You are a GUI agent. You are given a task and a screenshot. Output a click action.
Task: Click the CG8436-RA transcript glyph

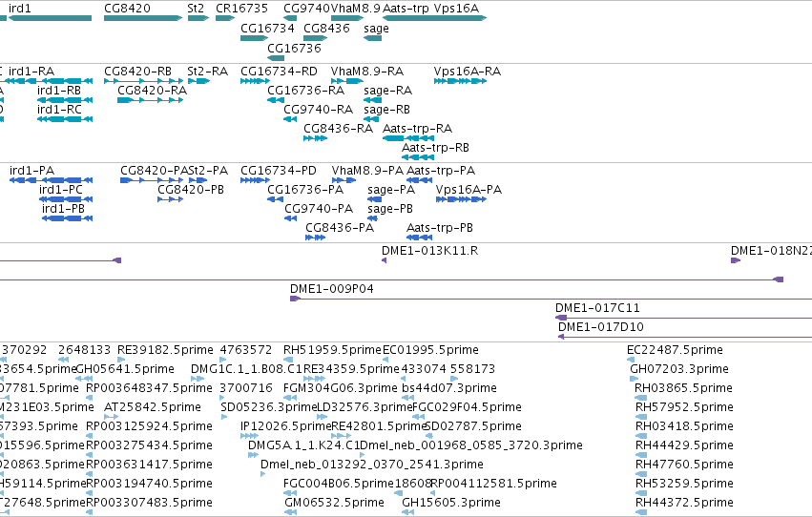pos(316,138)
